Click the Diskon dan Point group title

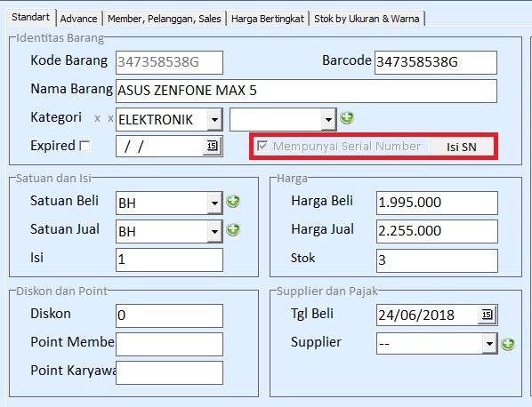[61, 291]
